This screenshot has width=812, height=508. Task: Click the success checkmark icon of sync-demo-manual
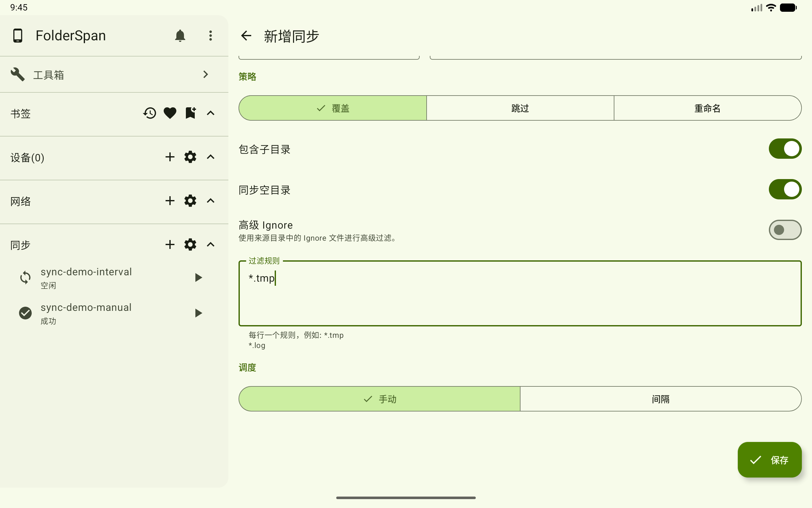(x=25, y=313)
